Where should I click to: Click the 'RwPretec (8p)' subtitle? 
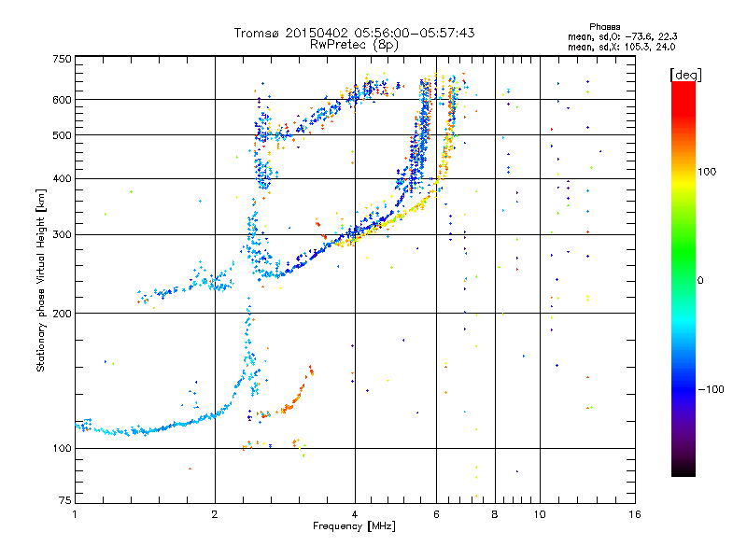click(354, 45)
